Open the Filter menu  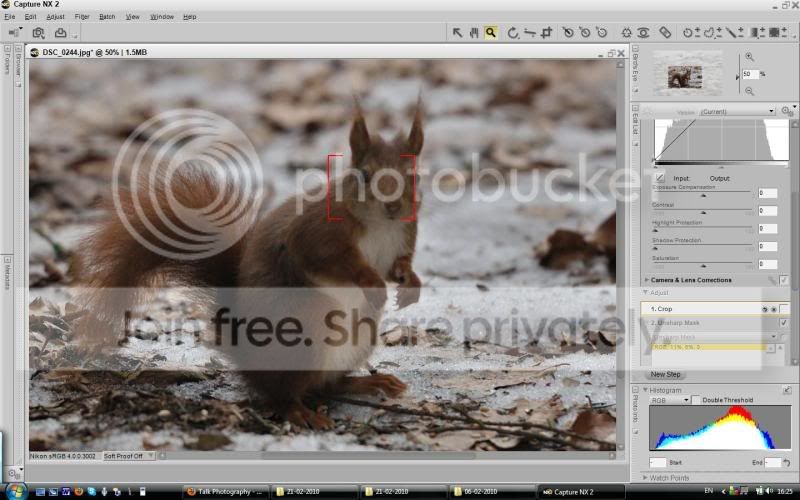coord(82,17)
